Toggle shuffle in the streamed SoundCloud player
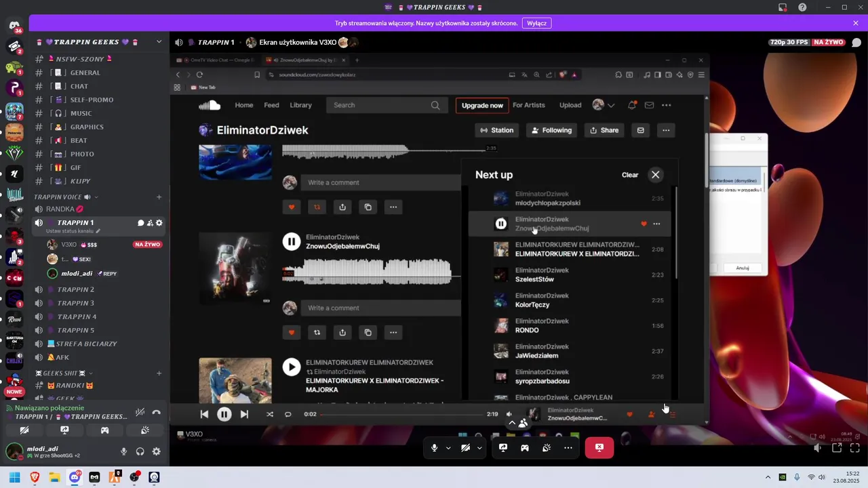The height and width of the screenshot is (488, 868). (x=270, y=414)
